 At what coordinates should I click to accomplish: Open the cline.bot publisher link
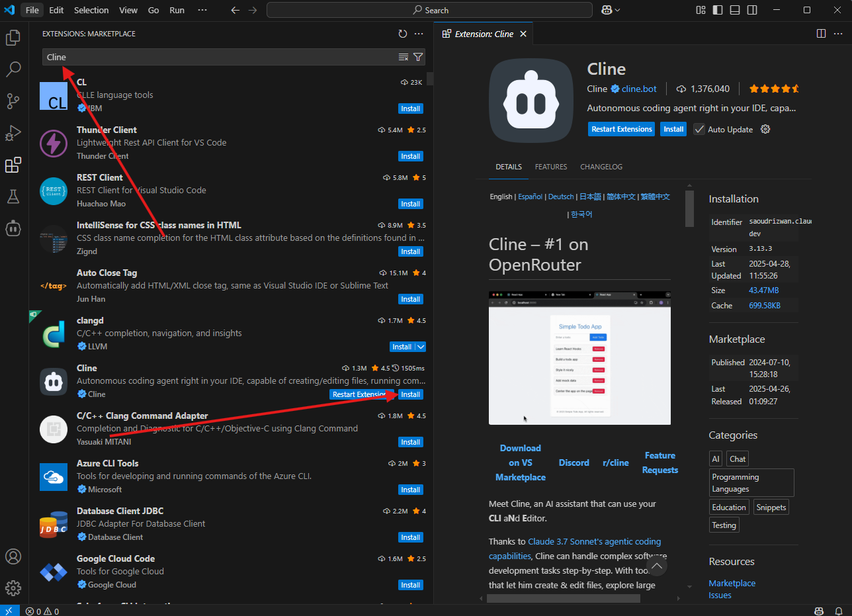point(639,89)
